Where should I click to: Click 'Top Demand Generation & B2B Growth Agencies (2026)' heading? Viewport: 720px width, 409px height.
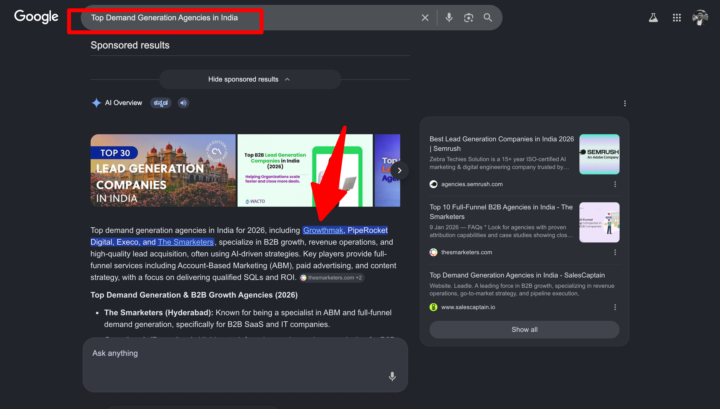click(194, 295)
